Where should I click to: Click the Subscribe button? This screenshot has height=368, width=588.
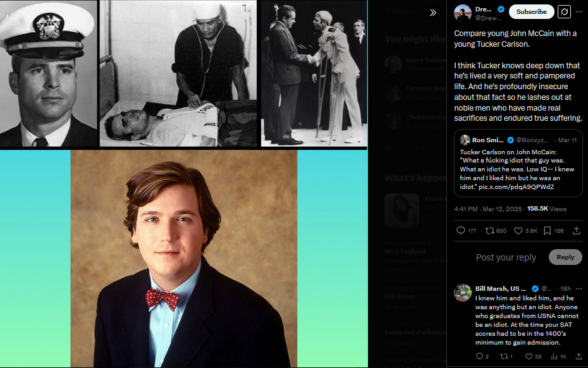tap(531, 11)
